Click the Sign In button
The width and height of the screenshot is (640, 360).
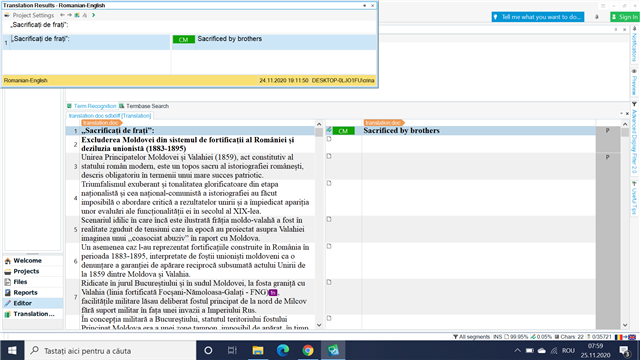click(x=624, y=17)
